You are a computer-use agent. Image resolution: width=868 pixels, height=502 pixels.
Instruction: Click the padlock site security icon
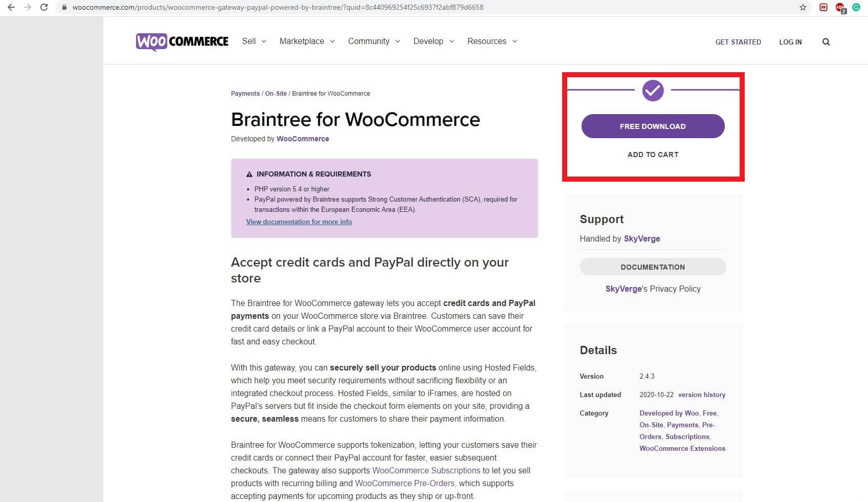click(x=64, y=7)
